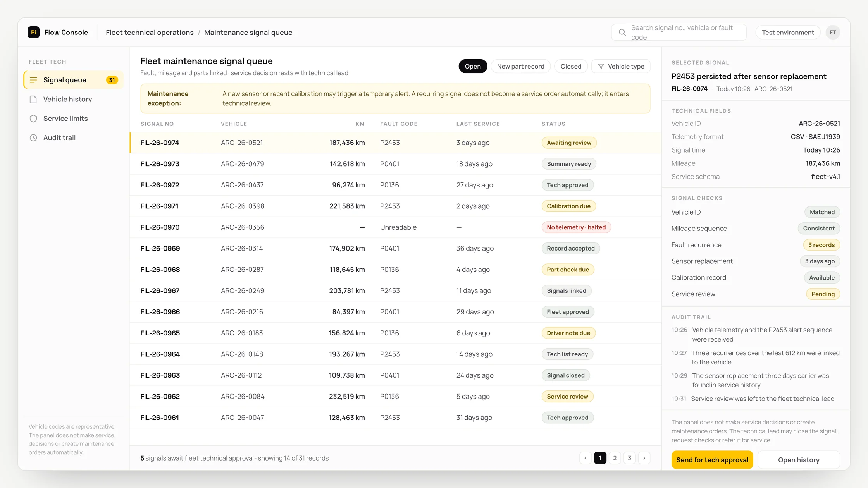Click vehicle ARC-26-0249 cell
This screenshot has width=868, height=488.
[x=243, y=291]
